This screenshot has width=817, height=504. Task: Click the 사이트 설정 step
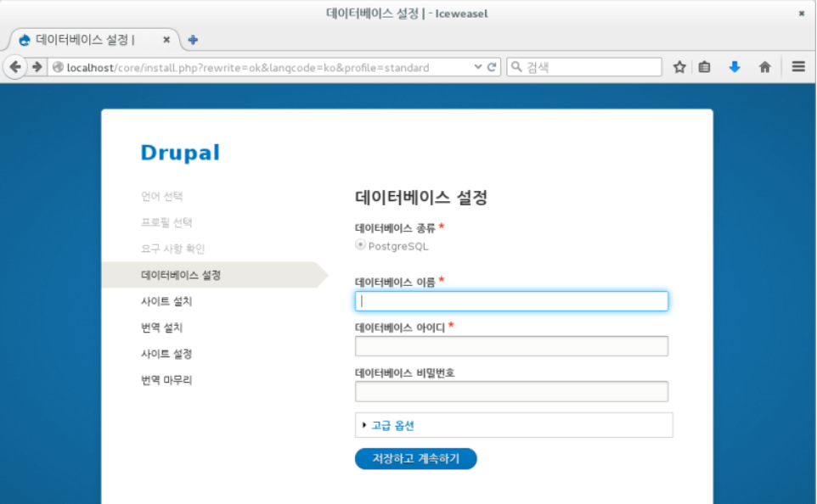[166, 354]
